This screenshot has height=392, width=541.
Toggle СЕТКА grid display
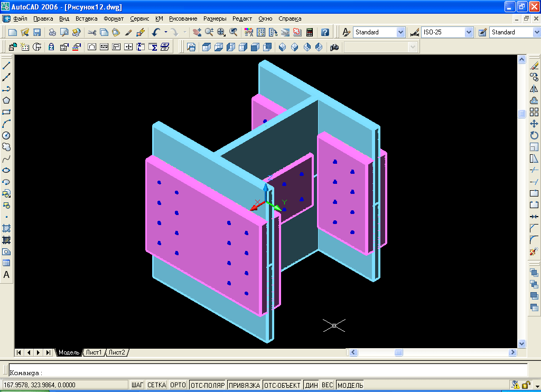[x=157, y=385]
